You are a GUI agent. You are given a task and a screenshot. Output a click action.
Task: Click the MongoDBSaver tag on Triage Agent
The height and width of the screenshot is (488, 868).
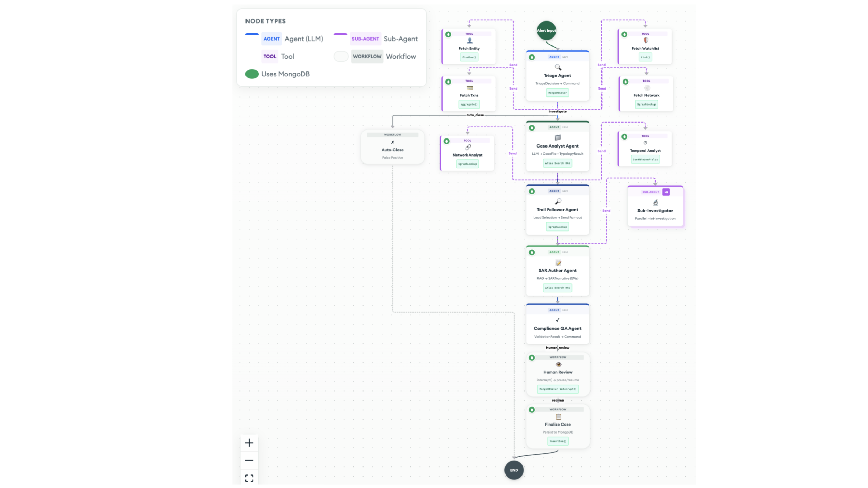coord(557,93)
